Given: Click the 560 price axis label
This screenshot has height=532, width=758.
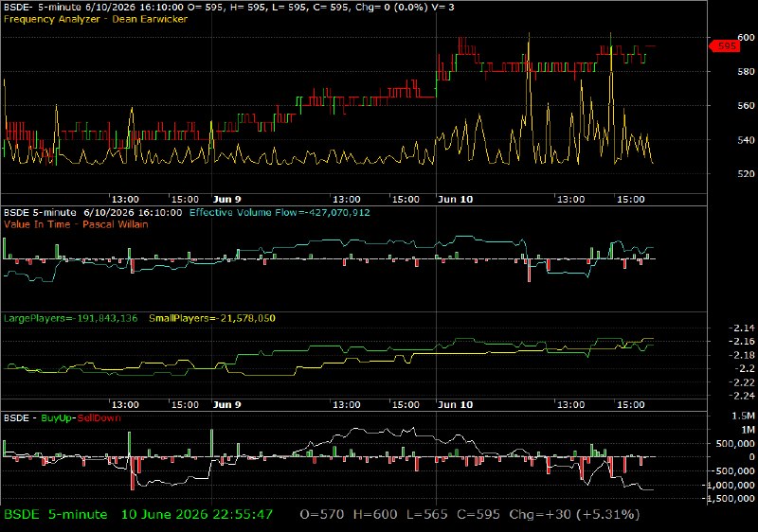Looking at the screenshot, I should point(746,106).
